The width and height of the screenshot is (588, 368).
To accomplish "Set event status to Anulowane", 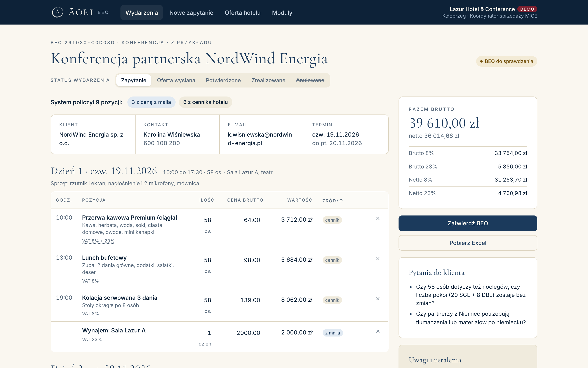I will click(x=310, y=80).
